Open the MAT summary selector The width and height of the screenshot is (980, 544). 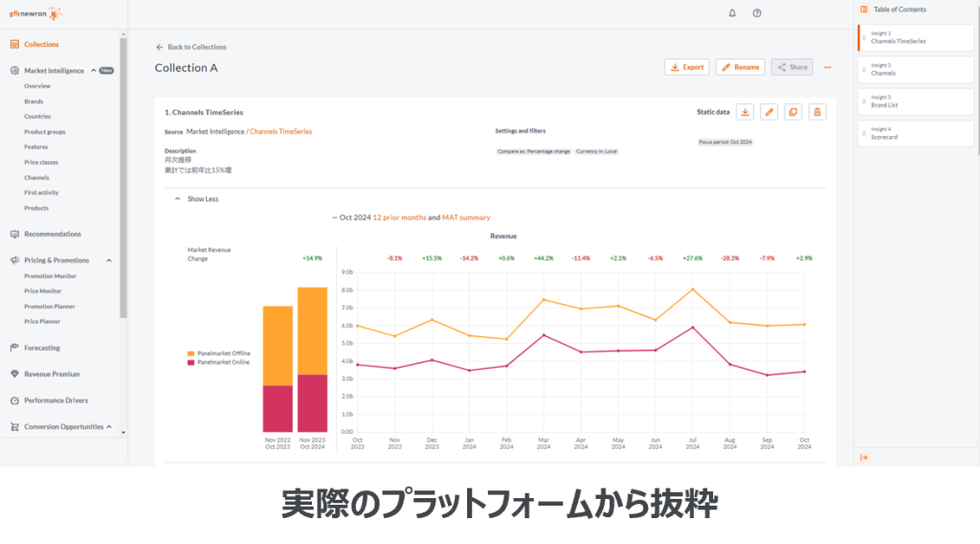(466, 217)
